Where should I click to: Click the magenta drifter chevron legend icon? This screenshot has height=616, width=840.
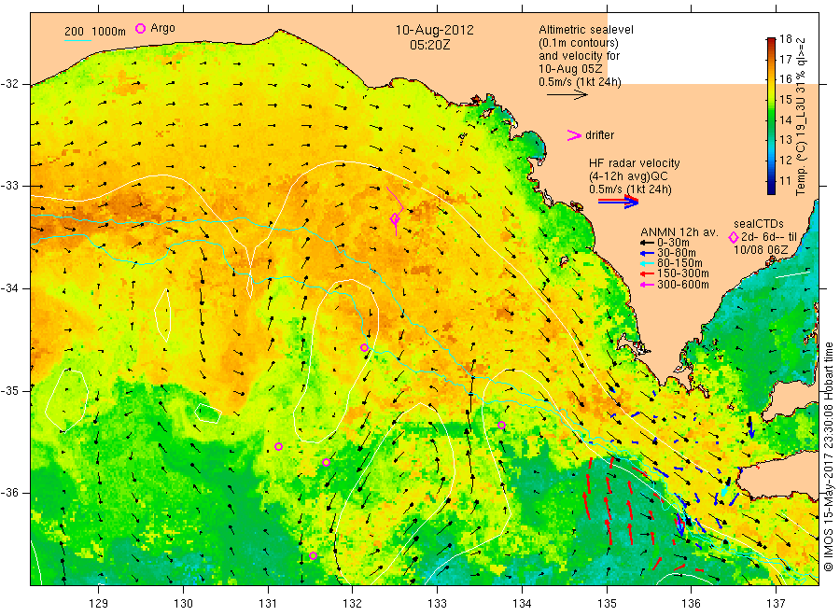[574, 135]
